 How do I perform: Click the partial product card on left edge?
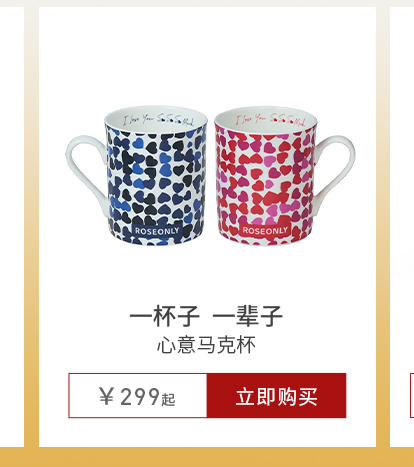(12, 227)
